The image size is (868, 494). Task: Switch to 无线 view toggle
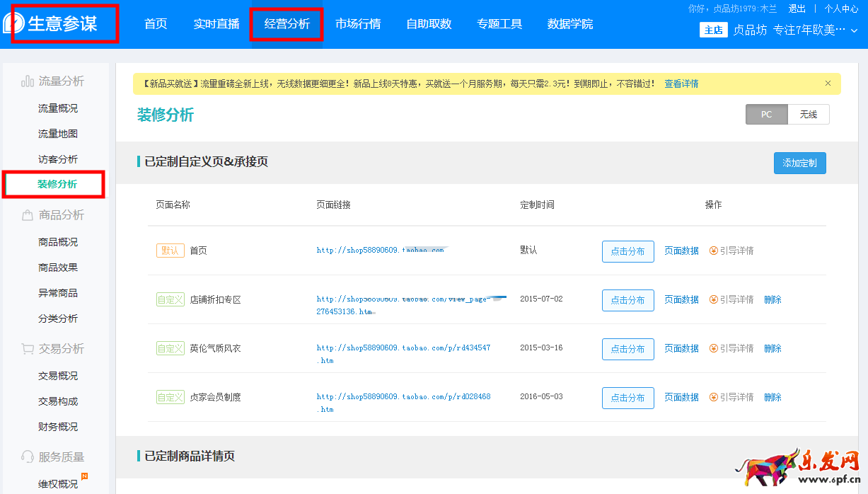coord(808,115)
